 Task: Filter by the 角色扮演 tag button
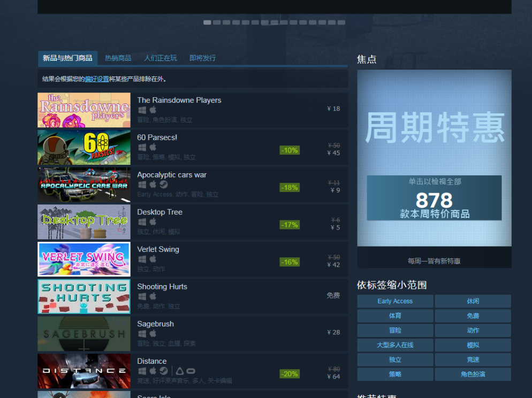473,374
